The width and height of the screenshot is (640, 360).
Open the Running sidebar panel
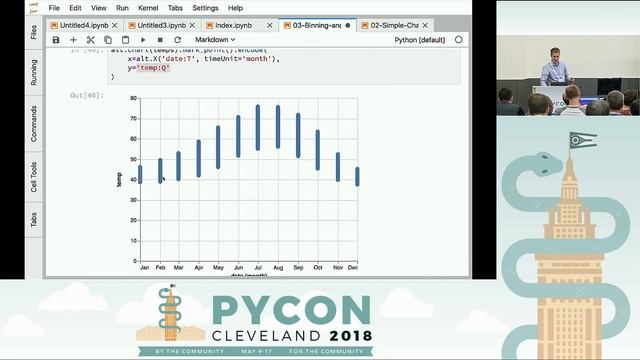33,72
